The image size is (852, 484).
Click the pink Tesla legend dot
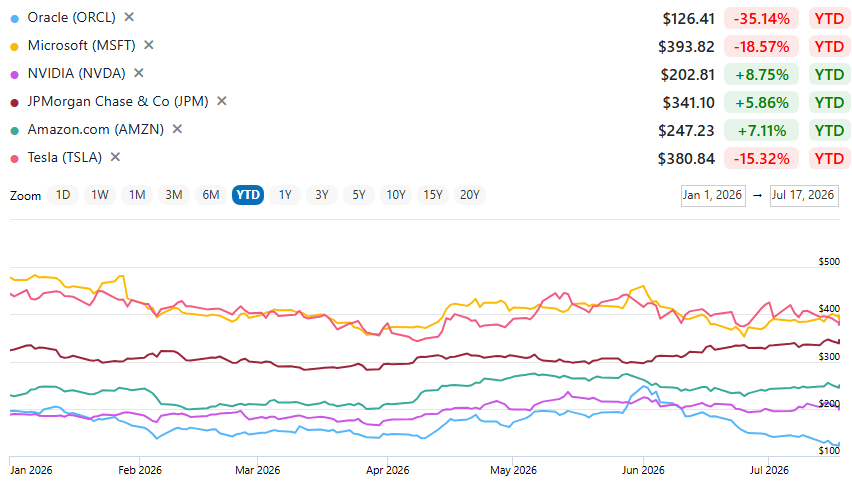[15, 159]
